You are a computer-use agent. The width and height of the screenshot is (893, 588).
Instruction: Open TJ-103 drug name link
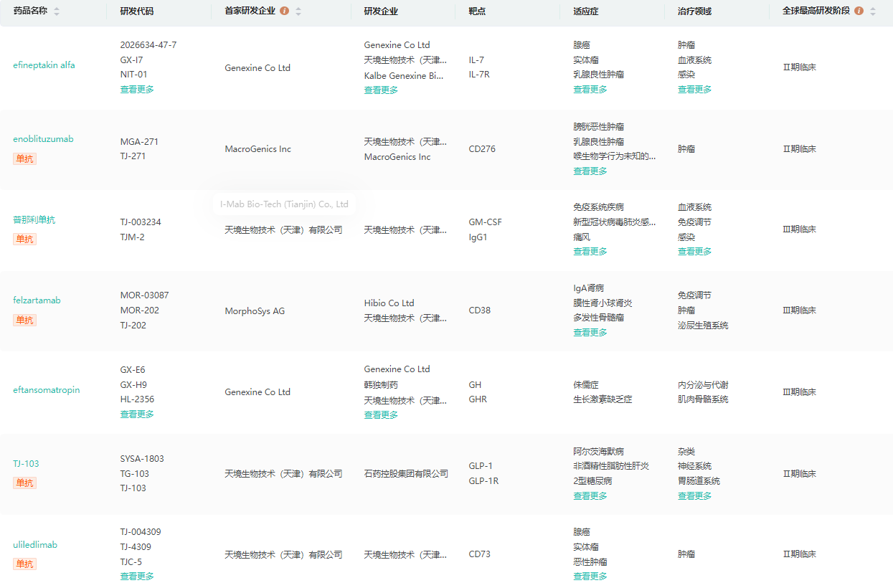[26, 464]
